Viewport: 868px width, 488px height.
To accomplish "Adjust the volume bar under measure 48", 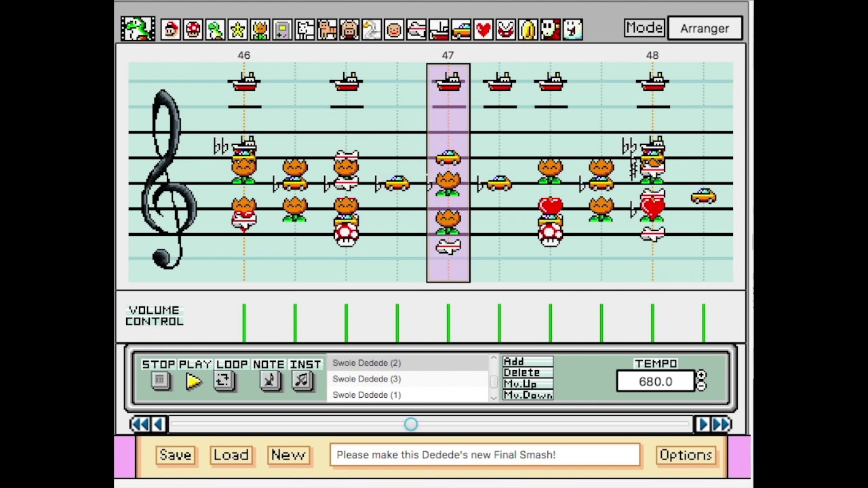I will click(x=652, y=323).
